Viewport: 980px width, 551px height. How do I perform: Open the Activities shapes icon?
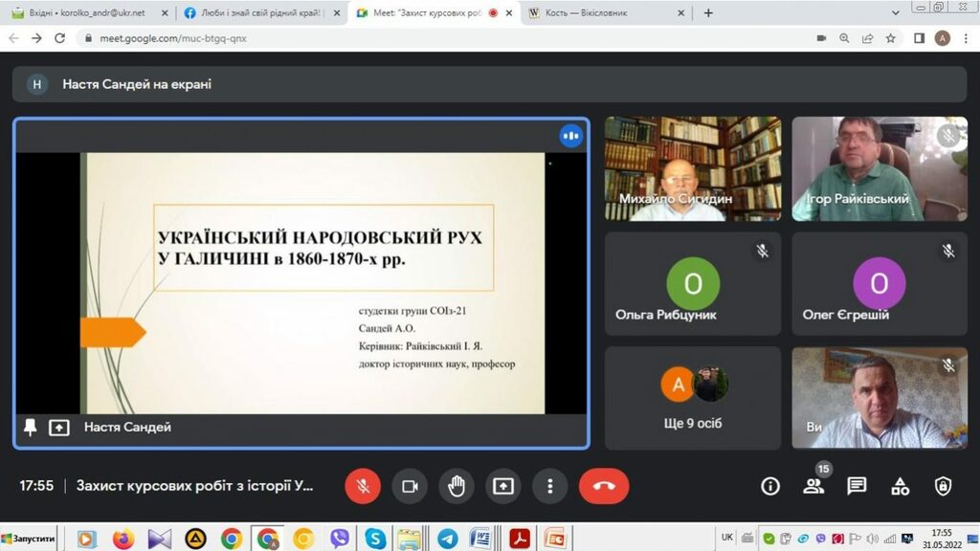(x=900, y=486)
